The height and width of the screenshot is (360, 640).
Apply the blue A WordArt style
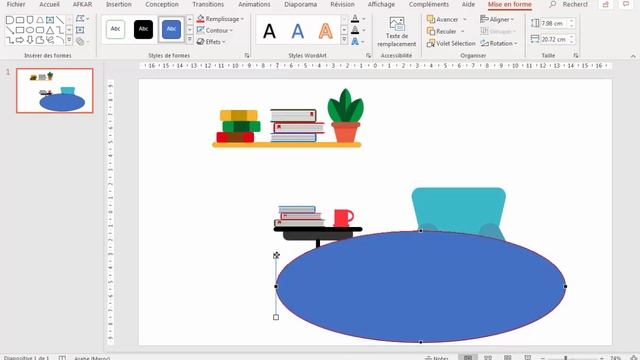point(298,31)
